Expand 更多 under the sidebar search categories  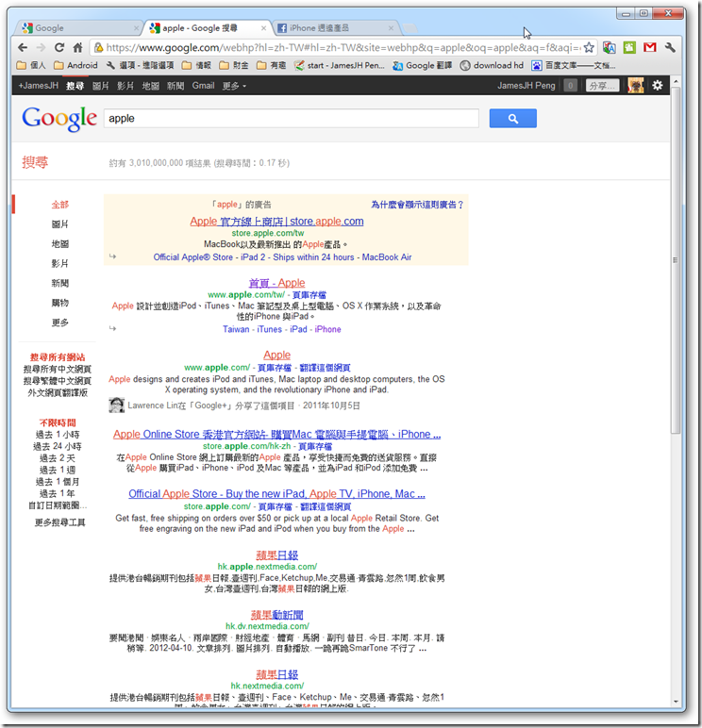pyautogui.click(x=60, y=323)
